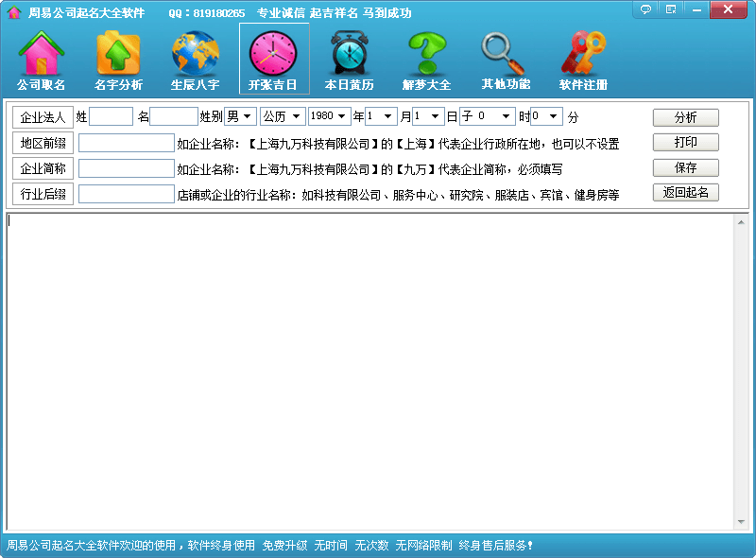Select the 开张吉日 pink clock icon
The height and width of the screenshot is (558, 756).
pos(273,56)
